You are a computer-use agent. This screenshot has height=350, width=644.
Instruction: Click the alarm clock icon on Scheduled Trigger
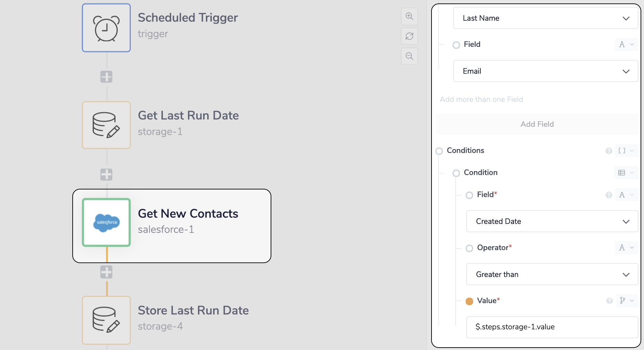point(106,28)
